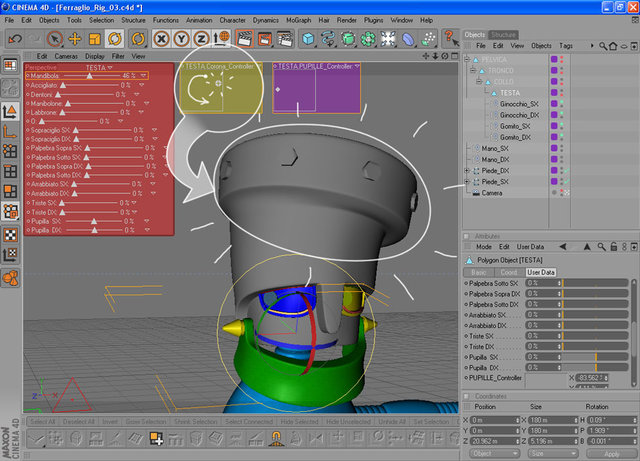The height and width of the screenshot is (461, 640).
Task: Click the Apply button
Action: click(x=611, y=454)
